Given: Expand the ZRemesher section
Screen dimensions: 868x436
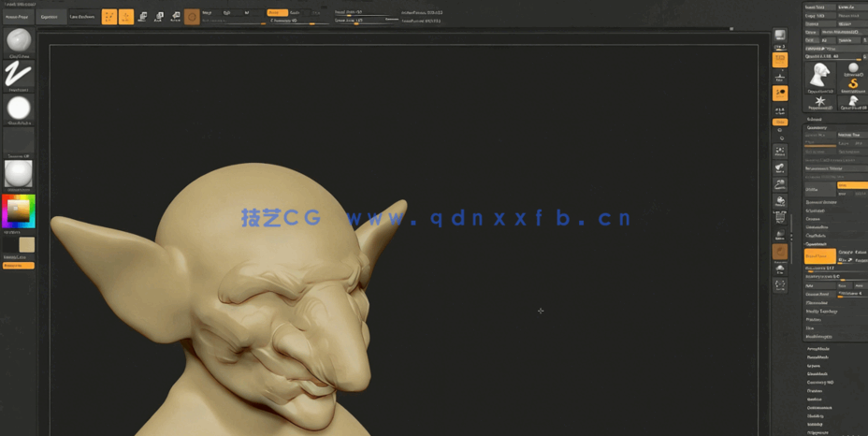Looking at the screenshot, I should (x=817, y=303).
